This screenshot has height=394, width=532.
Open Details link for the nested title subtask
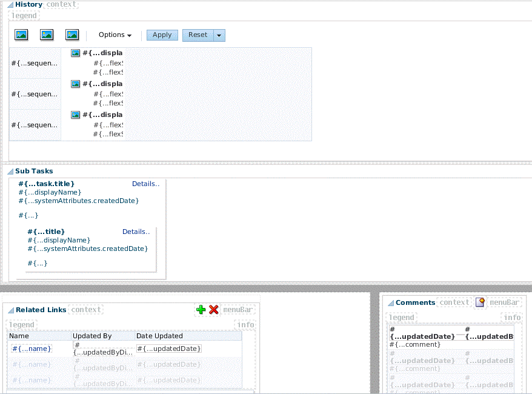coord(136,232)
